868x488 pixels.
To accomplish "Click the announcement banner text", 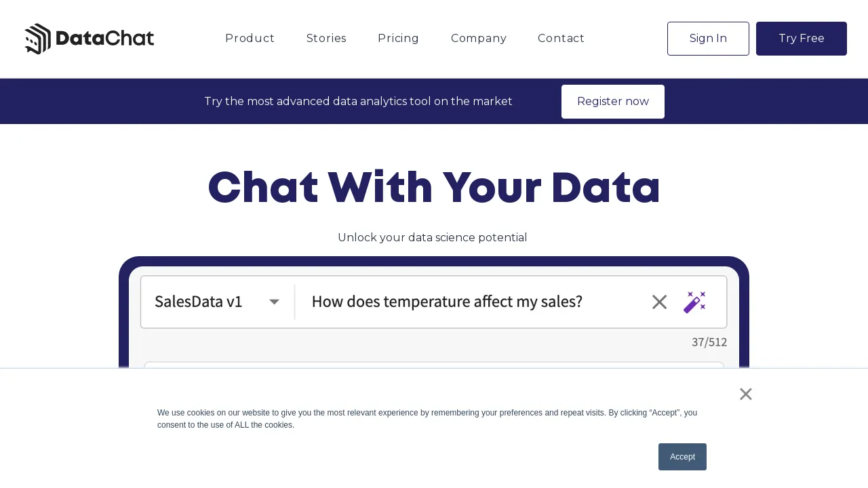I will (x=358, y=101).
